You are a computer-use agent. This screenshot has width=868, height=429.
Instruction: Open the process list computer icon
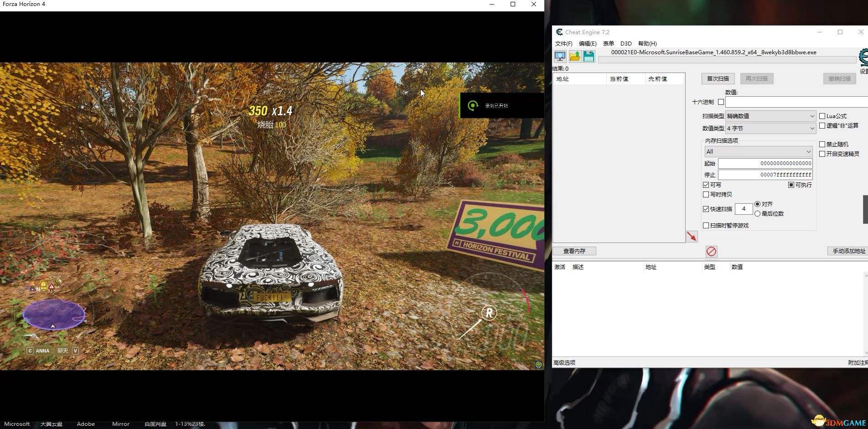click(x=560, y=57)
